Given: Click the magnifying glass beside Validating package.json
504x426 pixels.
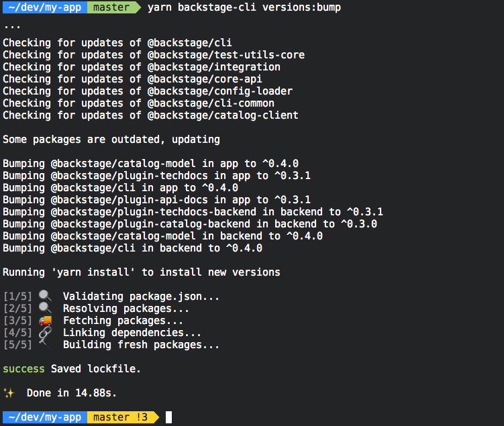Looking at the screenshot, I should [45, 296].
